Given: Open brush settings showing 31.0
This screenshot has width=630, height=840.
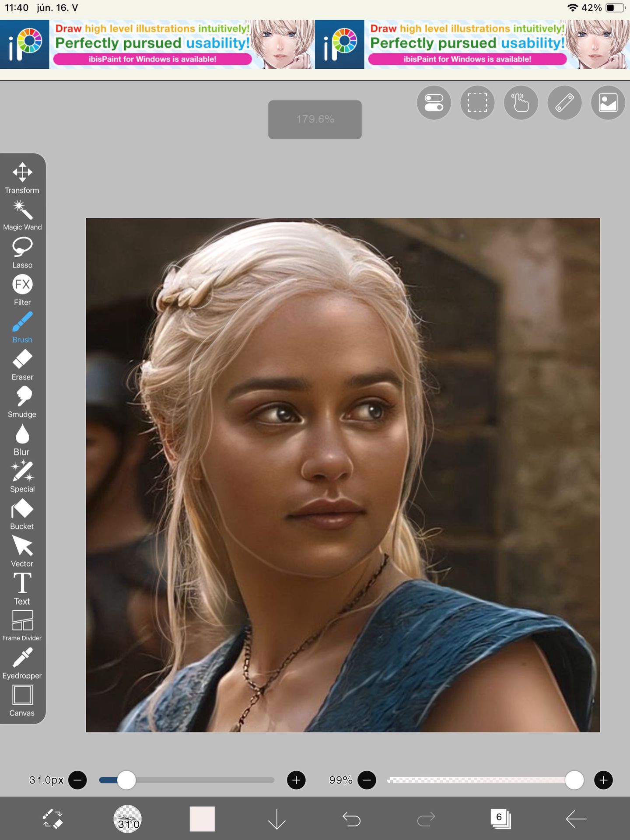Looking at the screenshot, I should pos(127,819).
